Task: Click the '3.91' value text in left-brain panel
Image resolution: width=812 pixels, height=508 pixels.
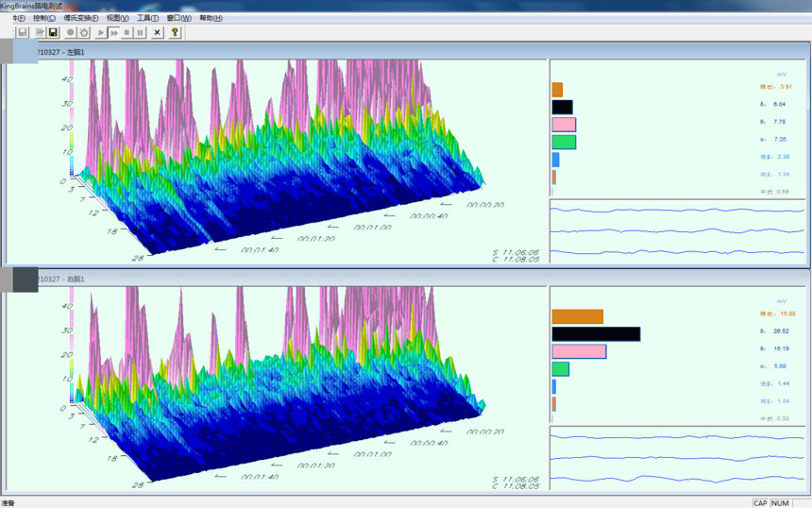Action: (786, 87)
